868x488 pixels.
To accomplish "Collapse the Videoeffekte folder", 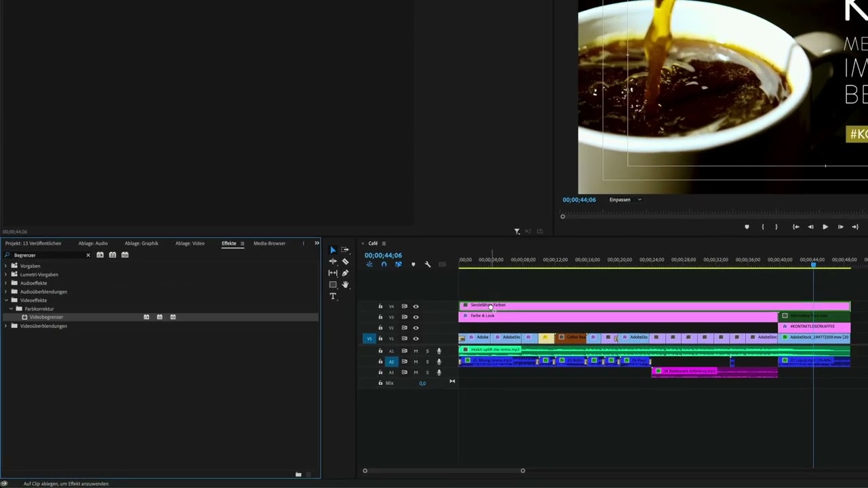I will click(6, 300).
